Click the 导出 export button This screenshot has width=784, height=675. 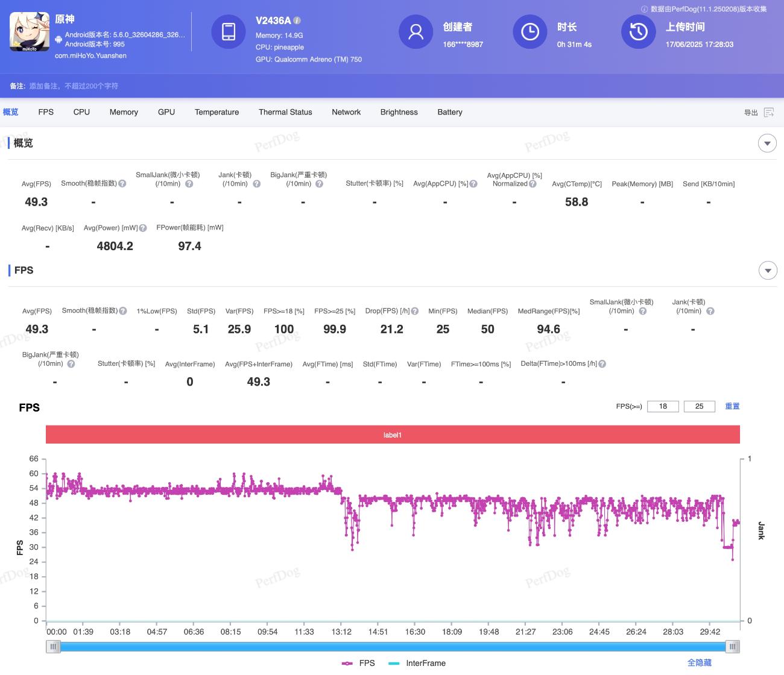(751, 113)
